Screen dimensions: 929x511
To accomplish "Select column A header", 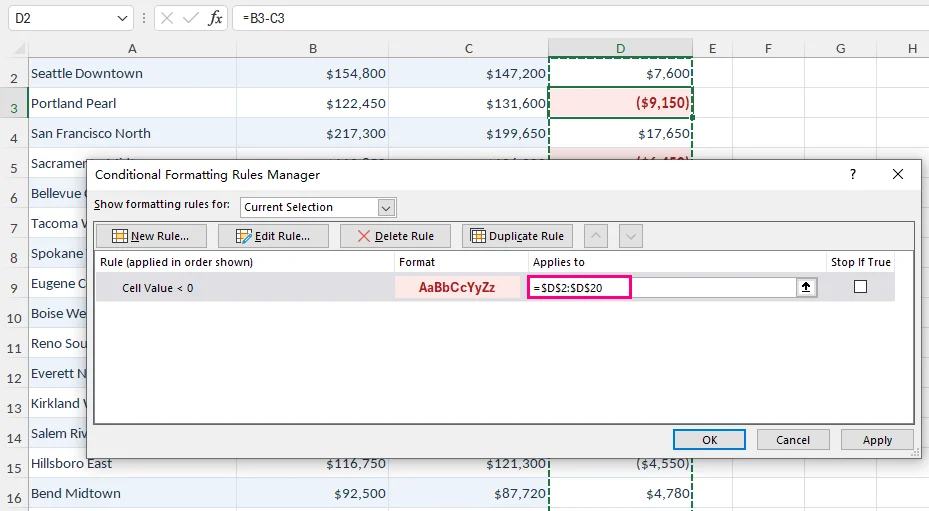I will click(132, 49).
